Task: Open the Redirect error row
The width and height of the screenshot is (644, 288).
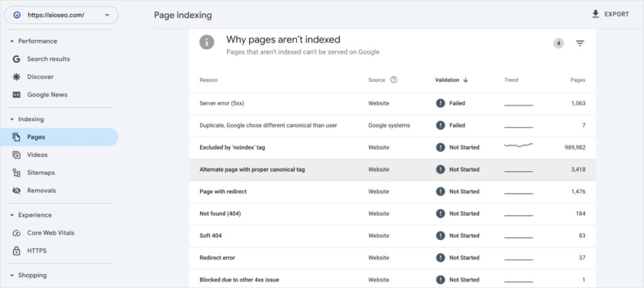Action: point(392,258)
